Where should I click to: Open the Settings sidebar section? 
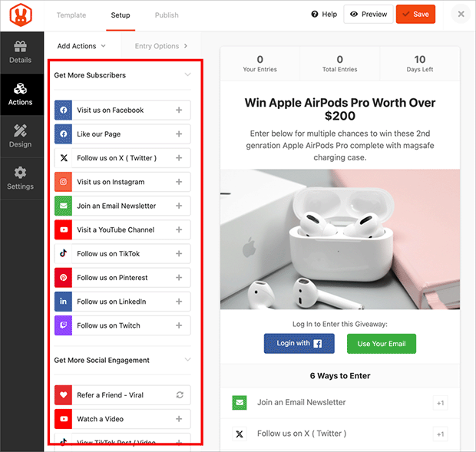[20, 178]
